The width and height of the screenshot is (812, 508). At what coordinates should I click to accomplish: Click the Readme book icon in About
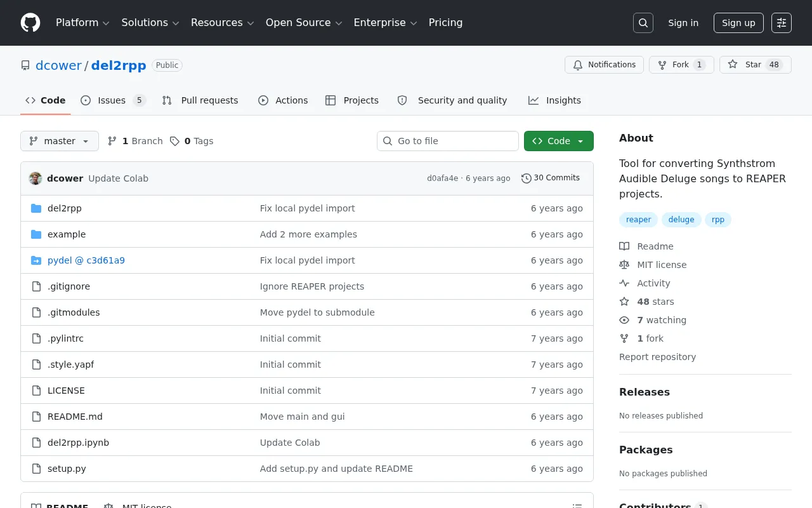pos(624,246)
